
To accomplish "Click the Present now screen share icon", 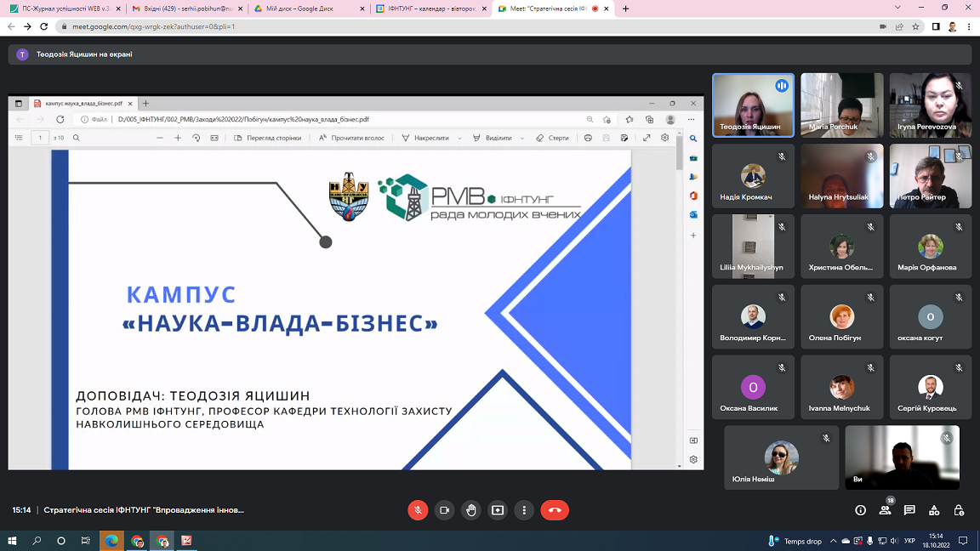I will click(x=498, y=510).
